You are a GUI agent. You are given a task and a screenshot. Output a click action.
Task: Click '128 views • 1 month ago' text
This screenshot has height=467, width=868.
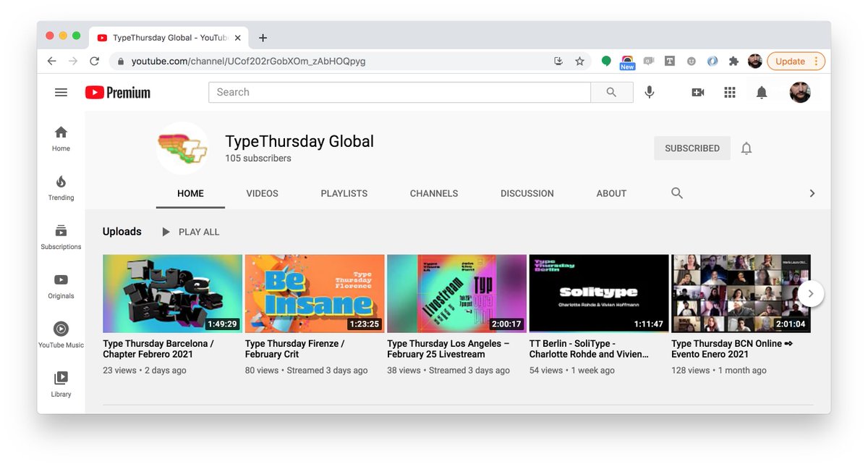pos(719,370)
